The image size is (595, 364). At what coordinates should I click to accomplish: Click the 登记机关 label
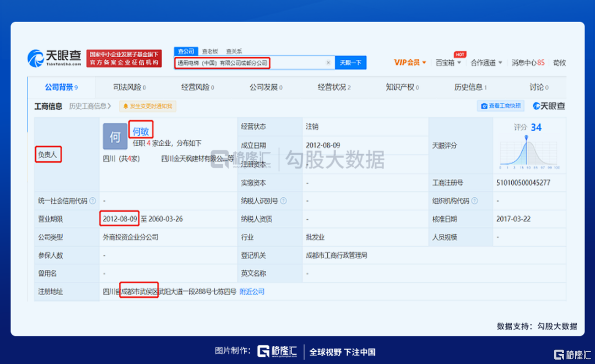point(253,256)
